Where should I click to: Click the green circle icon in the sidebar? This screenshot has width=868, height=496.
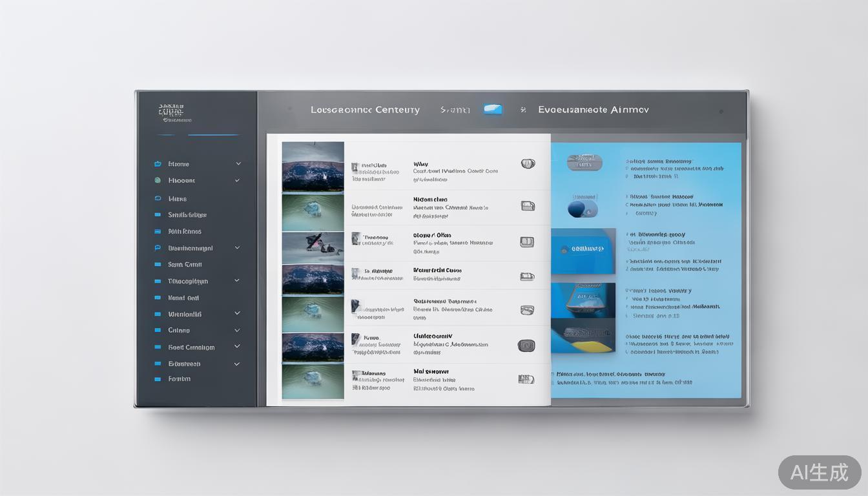[158, 181]
